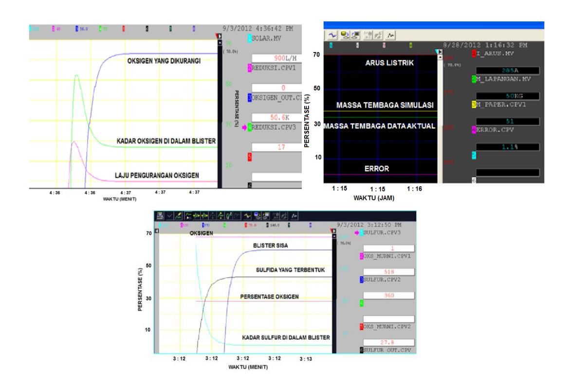This screenshot has height=392, width=570.
Task: Toggle the green pen marker beside M_LAPANGAN.MV
Action: [x=474, y=79]
